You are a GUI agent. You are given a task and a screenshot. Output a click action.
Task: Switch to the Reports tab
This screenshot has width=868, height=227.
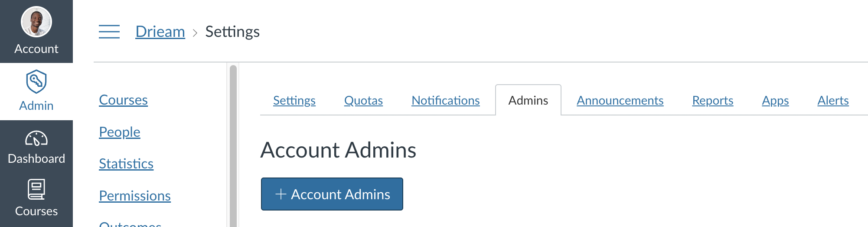pos(713,100)
